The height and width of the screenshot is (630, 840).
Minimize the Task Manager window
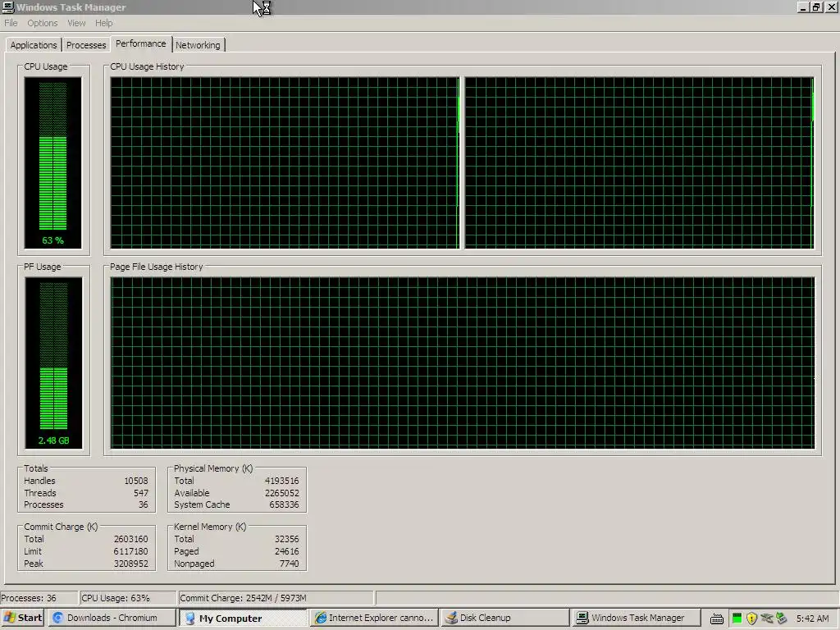point(802,7)
